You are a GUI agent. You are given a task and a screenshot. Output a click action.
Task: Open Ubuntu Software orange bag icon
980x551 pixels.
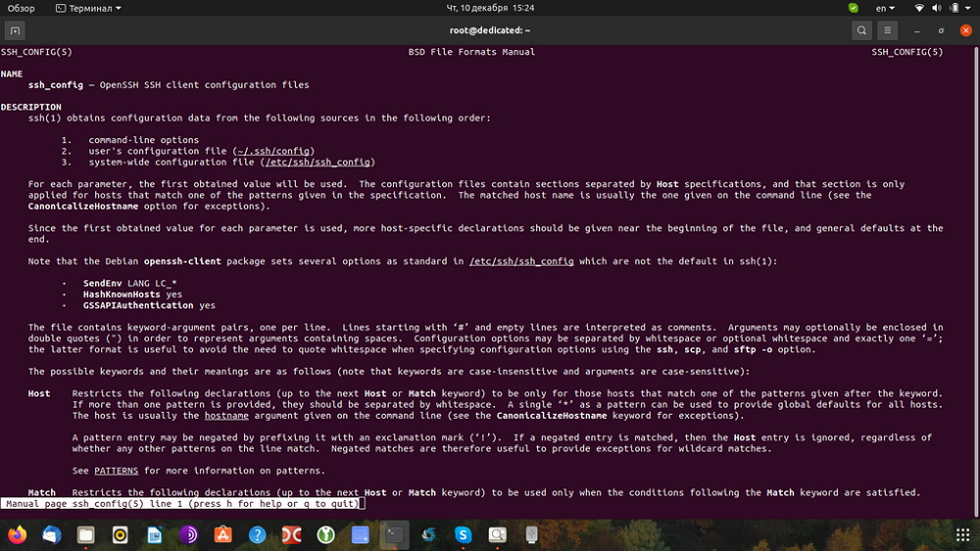tap(223, 534)
